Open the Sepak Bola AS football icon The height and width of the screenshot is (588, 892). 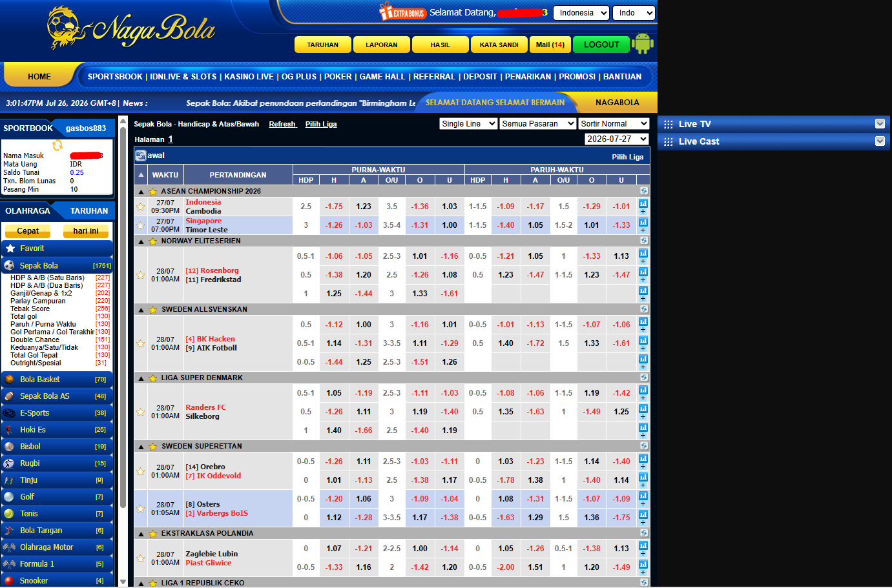click(9, 396)
